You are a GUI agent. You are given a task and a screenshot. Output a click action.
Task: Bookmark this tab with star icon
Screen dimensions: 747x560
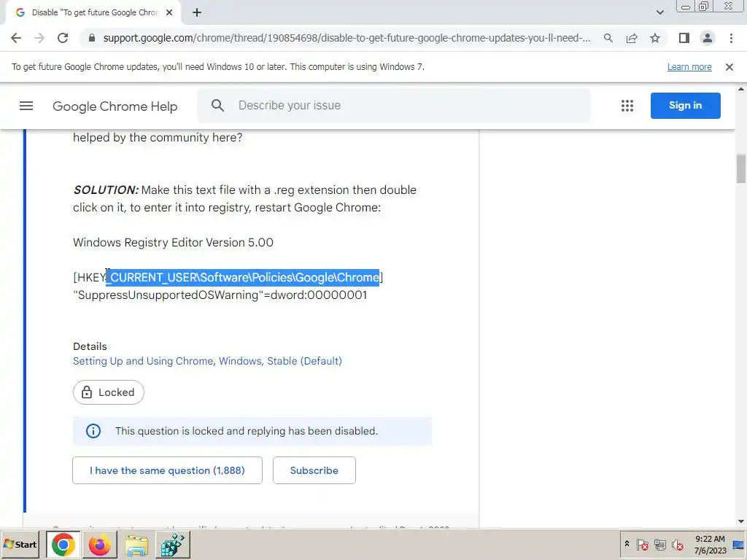coord(655,38)
